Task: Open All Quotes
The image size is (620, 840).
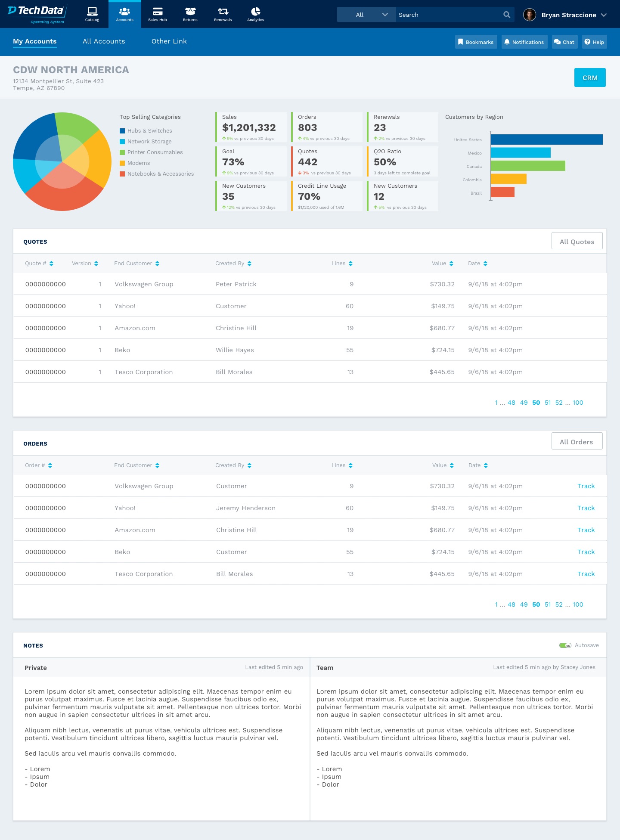Action: point(577,241)
